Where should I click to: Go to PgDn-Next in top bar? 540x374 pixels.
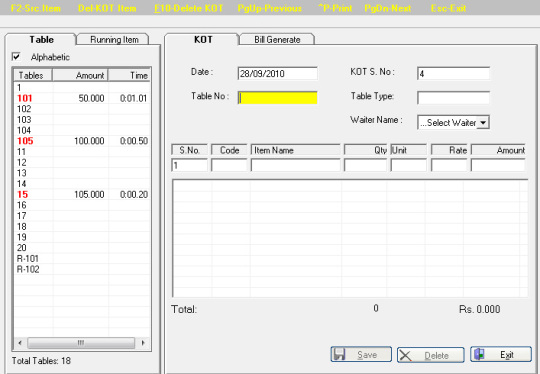point(388,8)
